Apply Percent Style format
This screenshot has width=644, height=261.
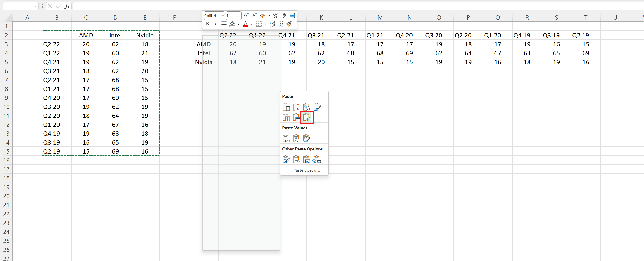point(276,16)
